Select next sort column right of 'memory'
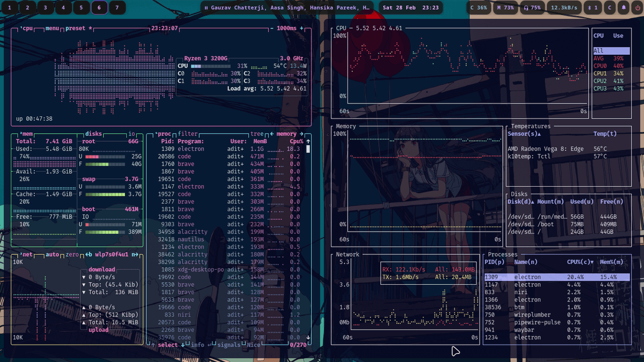This screenshot has height=362, width=644. point(302,134)
